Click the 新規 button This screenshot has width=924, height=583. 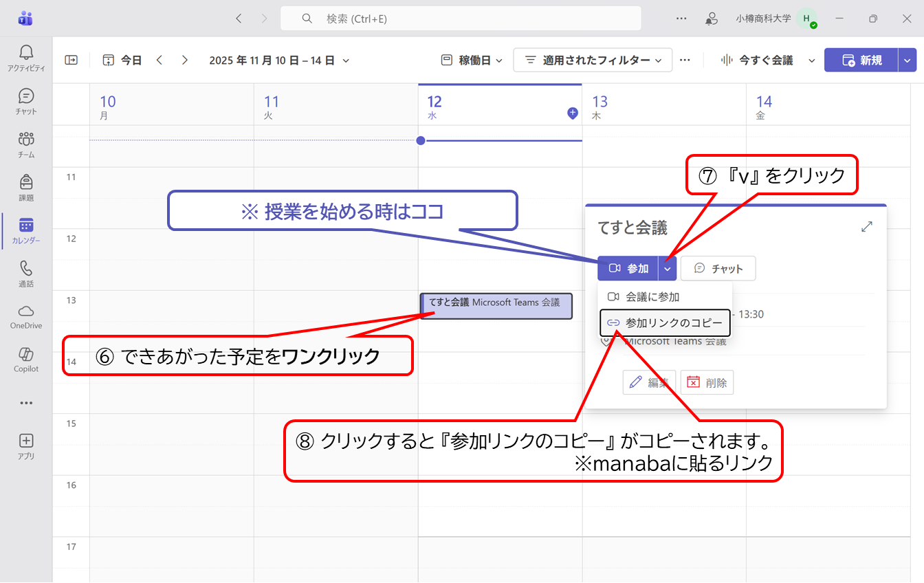pyautogui.click(x=861, y=60)
